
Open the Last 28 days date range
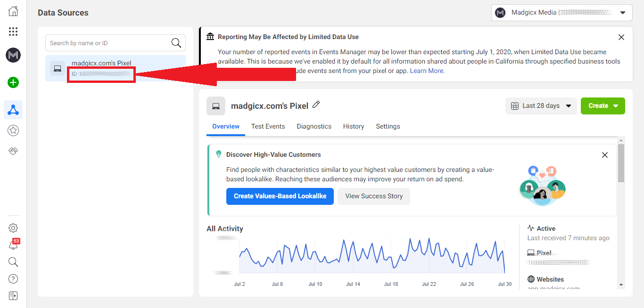pos(541,106)
